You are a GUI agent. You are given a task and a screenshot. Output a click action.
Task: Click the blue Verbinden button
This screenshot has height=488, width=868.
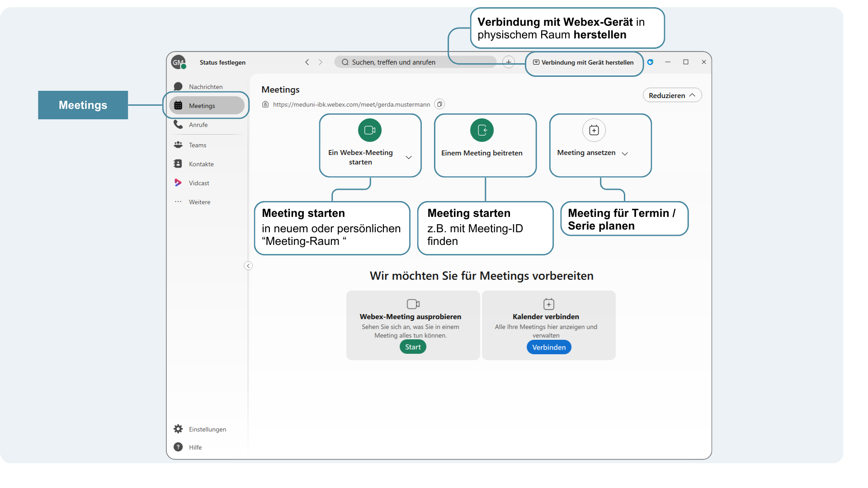pos(549,347)
